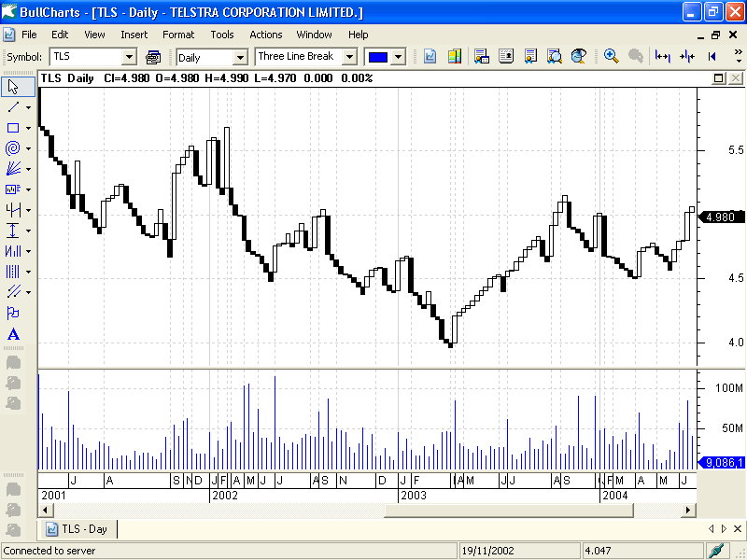Click the 2002 year label on time axis
747x560 pixels.
[225, 496]
